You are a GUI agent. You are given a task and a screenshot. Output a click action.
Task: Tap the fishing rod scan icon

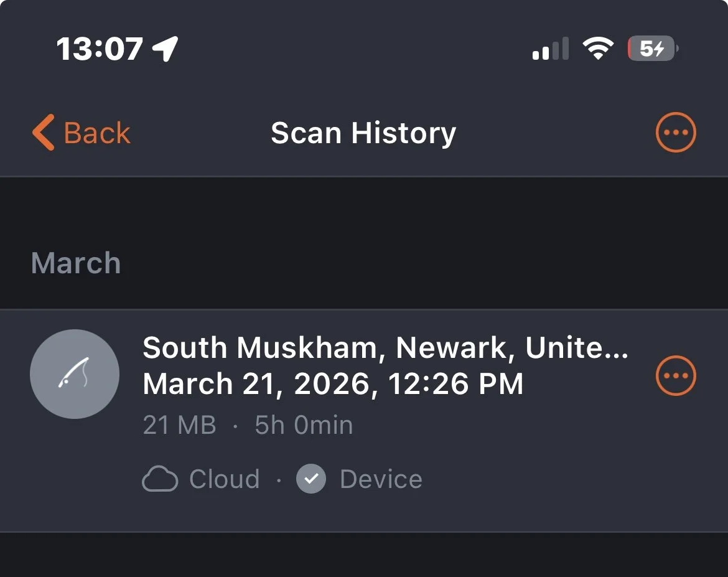point(75,374)
